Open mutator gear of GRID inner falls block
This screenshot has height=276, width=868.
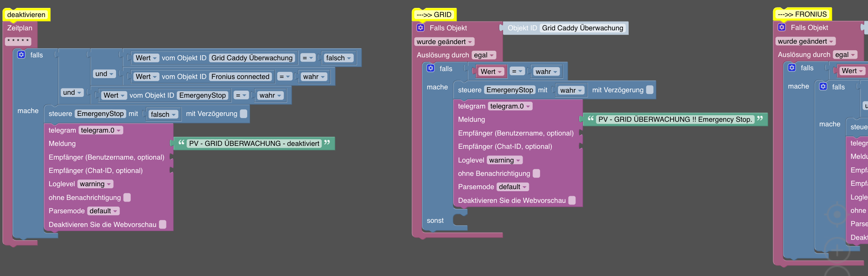431,68
